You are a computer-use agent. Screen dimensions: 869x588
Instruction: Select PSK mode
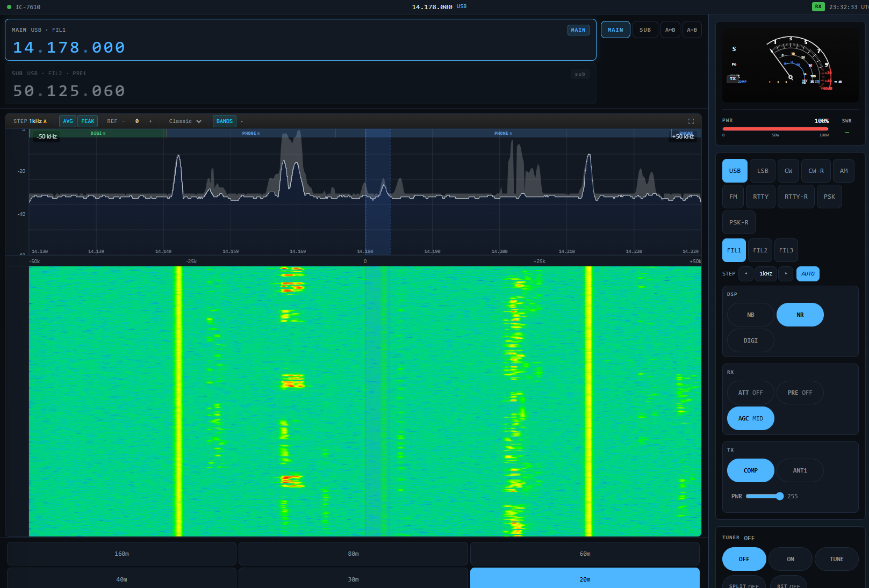point(829,197)
